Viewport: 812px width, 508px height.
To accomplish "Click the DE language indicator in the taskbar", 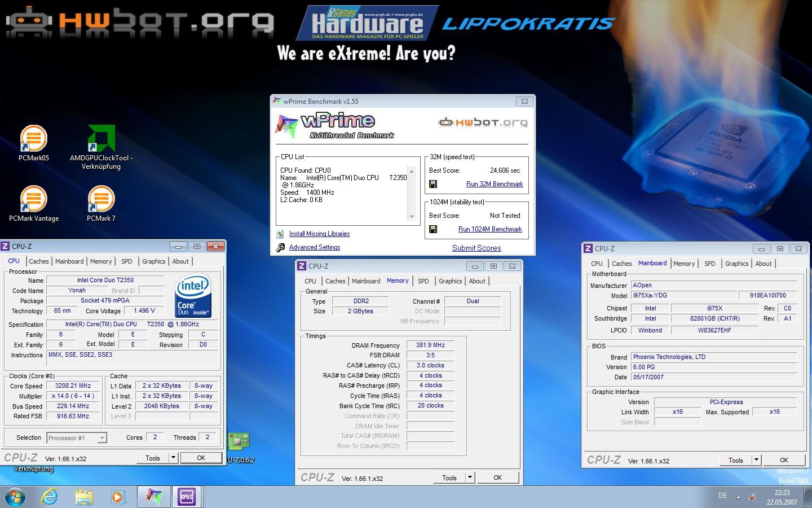I will (x=722, y=496).
